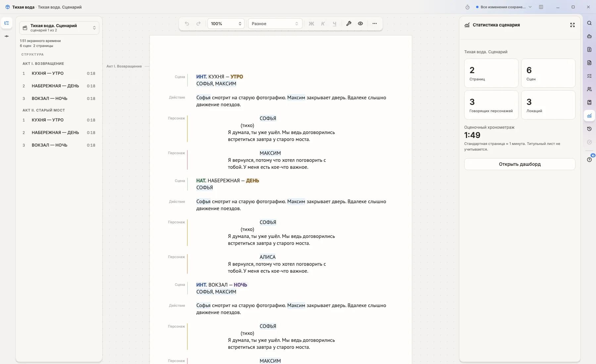Open the three-dots more options menu
596x364 pixels.
(374, 23)
